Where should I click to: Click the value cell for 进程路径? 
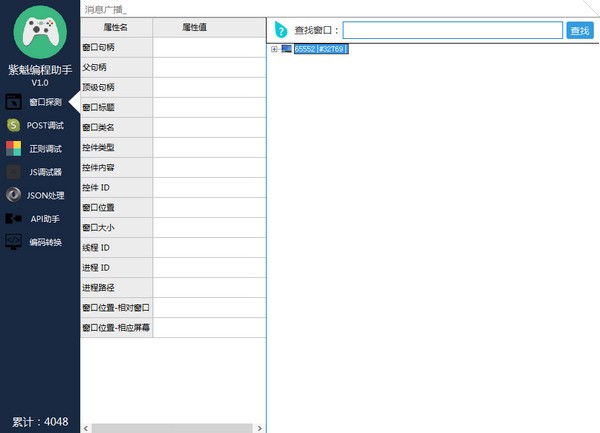[209, 288]
